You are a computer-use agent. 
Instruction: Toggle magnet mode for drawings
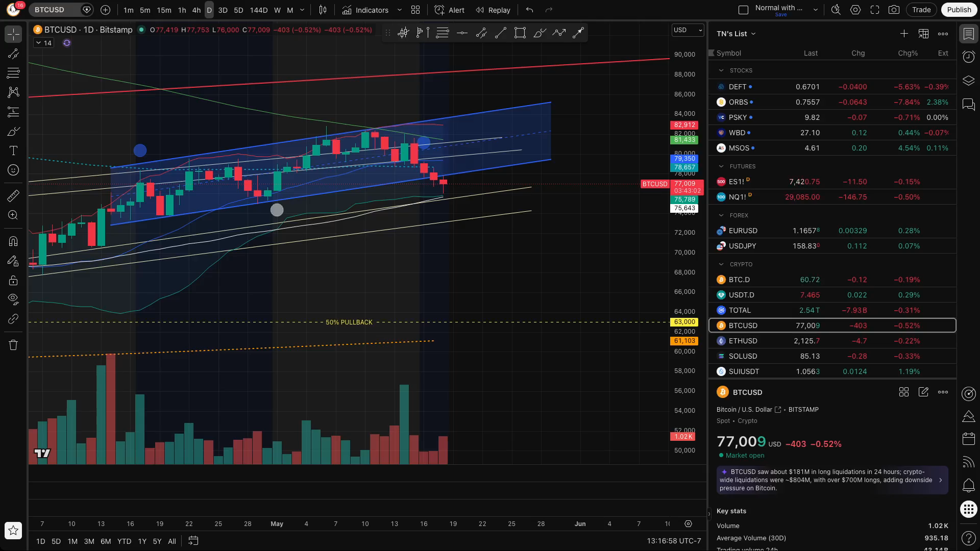[x=13, y=241]
